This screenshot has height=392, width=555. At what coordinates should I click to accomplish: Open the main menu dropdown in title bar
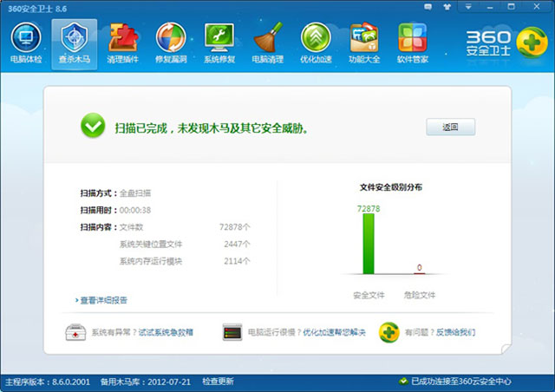[x=468, y=7]
